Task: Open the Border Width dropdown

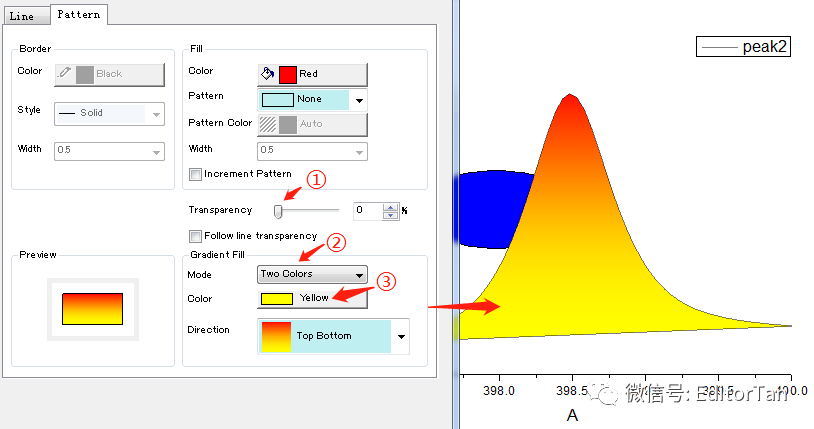Action: [x=110, y=151]
